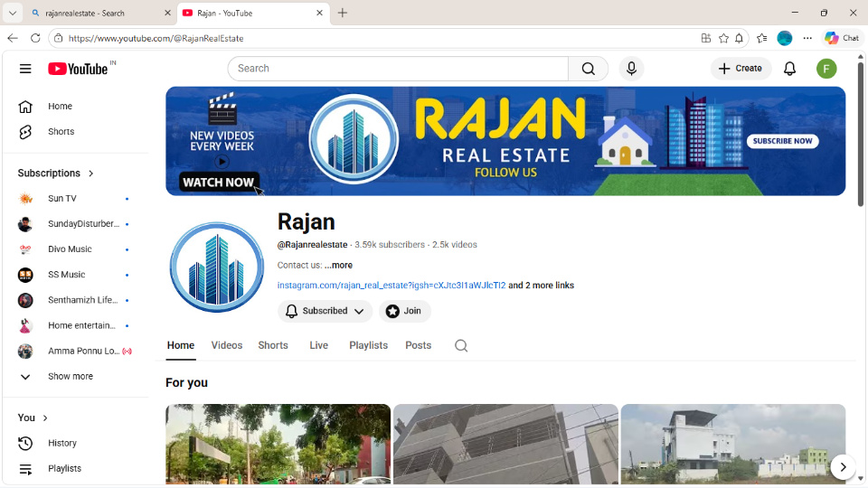Switch to the Posts tab

418,345
